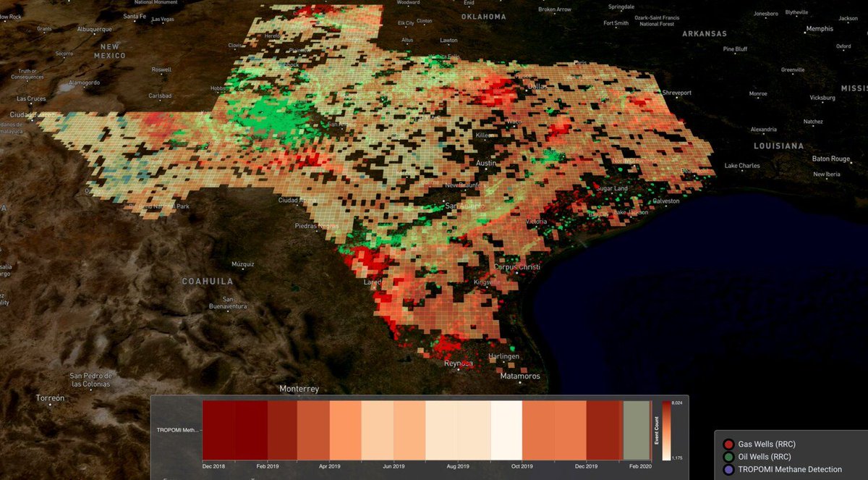Screen dimensions: 868x480
Task: Click the COAHUILA state label
Action: point(208,281)
